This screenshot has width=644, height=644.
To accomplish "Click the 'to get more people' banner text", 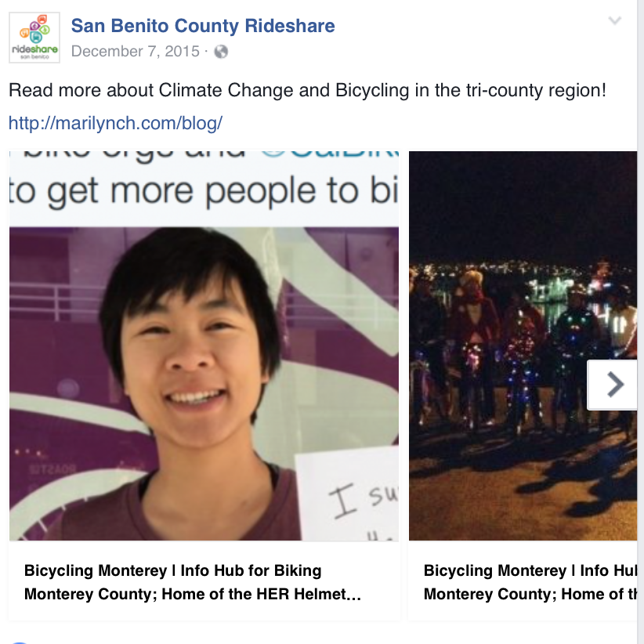I will click(204, 191).
